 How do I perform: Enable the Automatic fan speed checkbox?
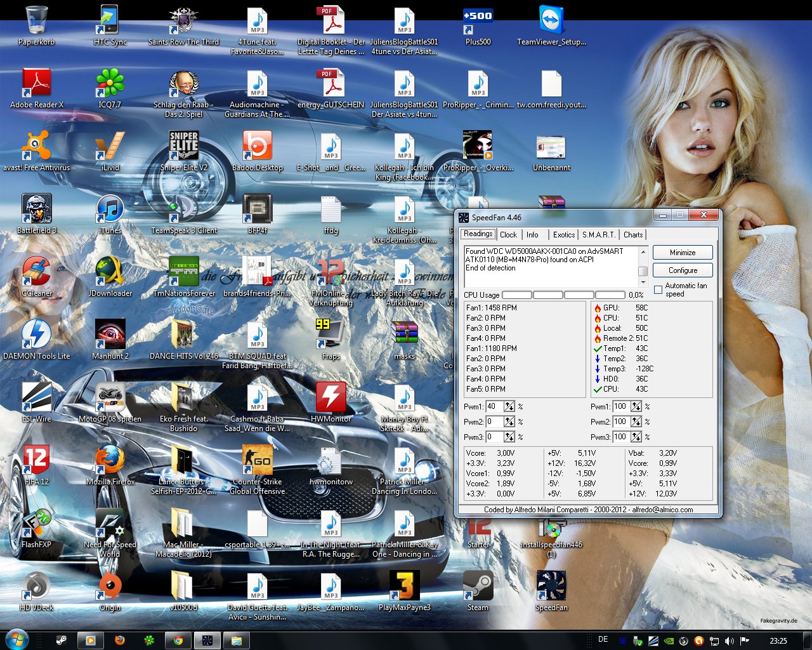(x=658, y=289)
